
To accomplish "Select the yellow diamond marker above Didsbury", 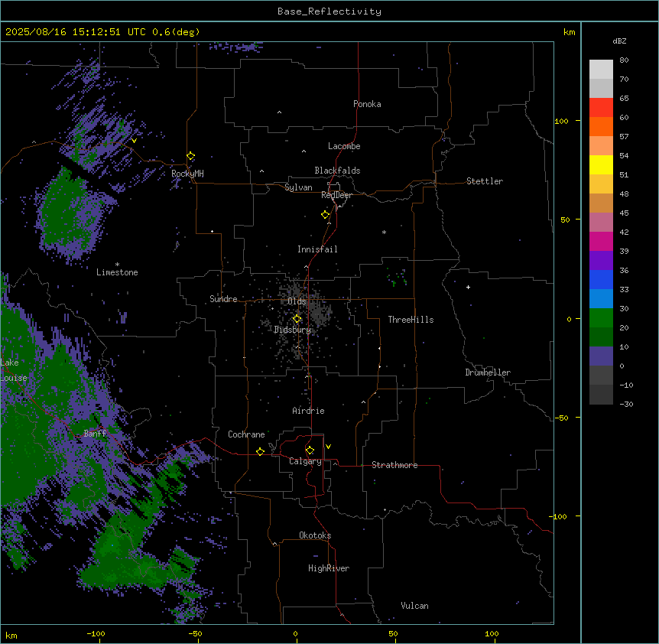I will [297, 319].
